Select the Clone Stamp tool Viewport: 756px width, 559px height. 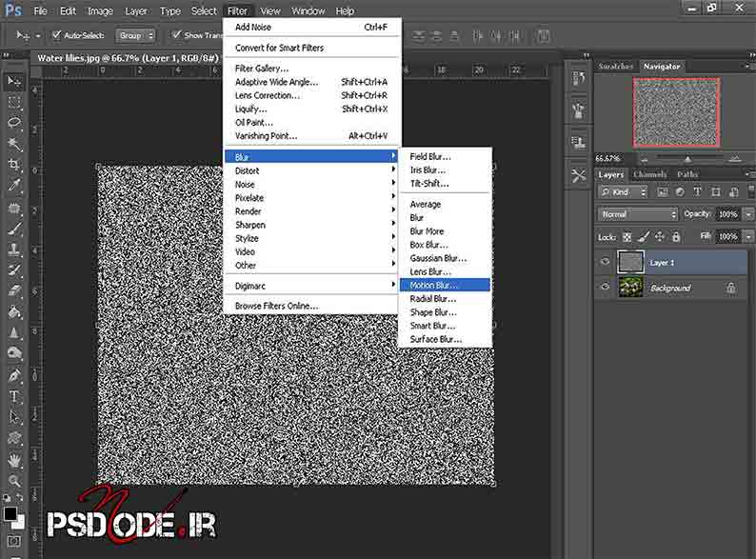(x=14, y=249)
